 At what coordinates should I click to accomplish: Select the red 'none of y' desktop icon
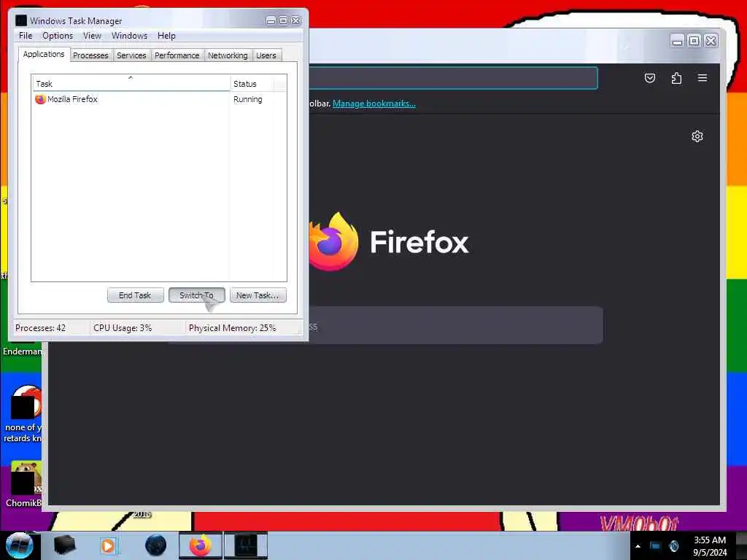tap(23, 414)
